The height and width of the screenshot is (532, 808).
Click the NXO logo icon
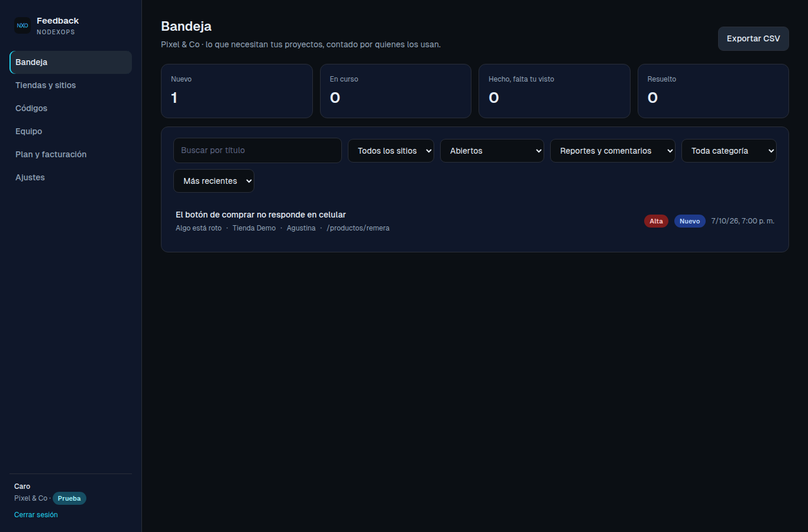[x=22, y=25]
